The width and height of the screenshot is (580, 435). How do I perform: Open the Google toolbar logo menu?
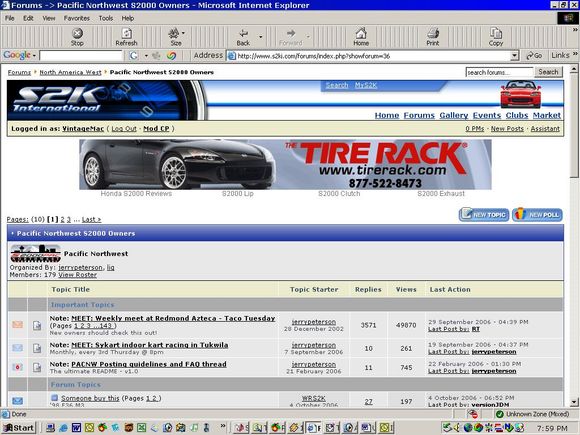19,55
